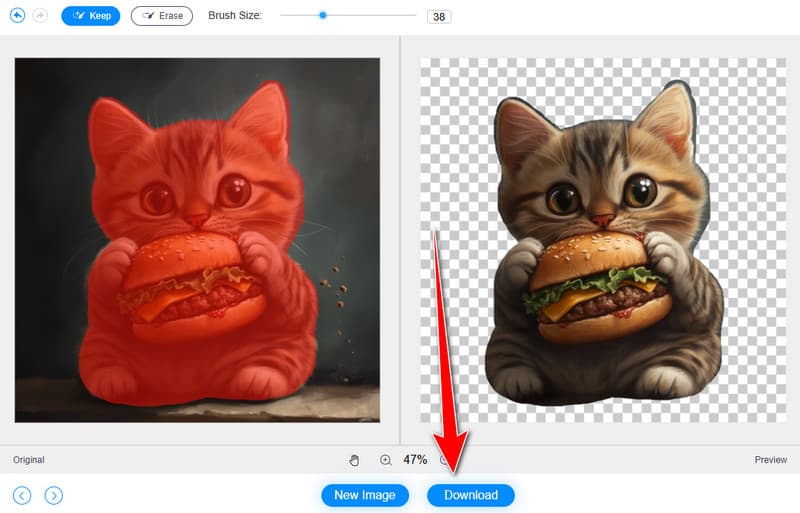Click the Brush Size slider handle
This screenshot has width=800, height=513.
322,15
